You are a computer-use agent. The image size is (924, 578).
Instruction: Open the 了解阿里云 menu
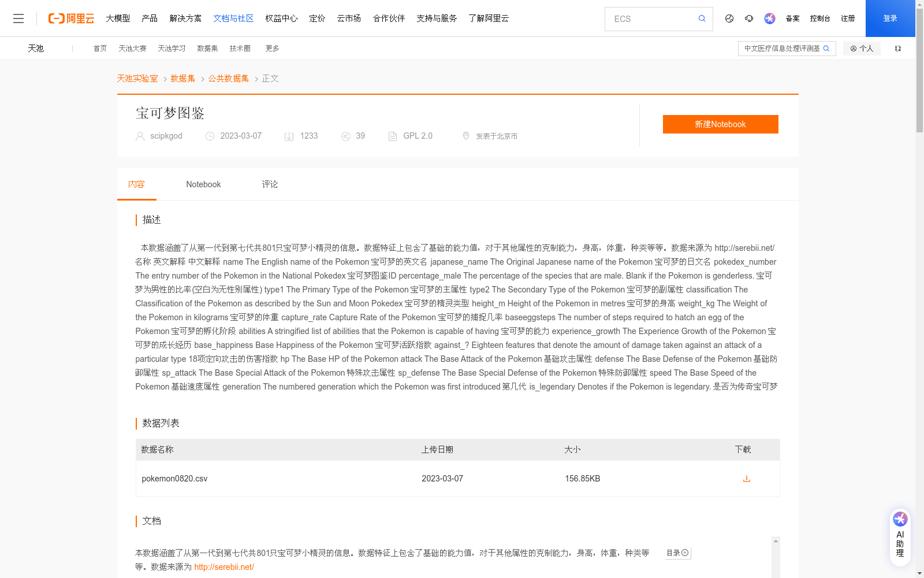point(489,18)
